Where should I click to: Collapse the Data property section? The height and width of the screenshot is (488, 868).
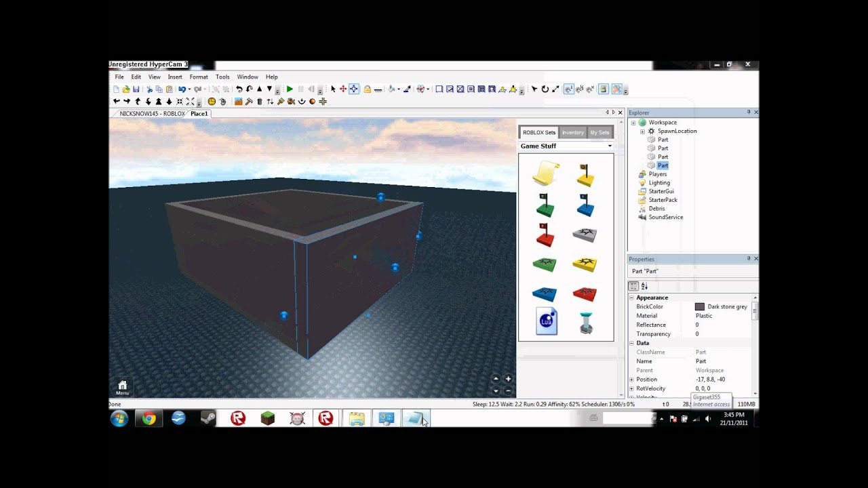(x=632, y=343)
